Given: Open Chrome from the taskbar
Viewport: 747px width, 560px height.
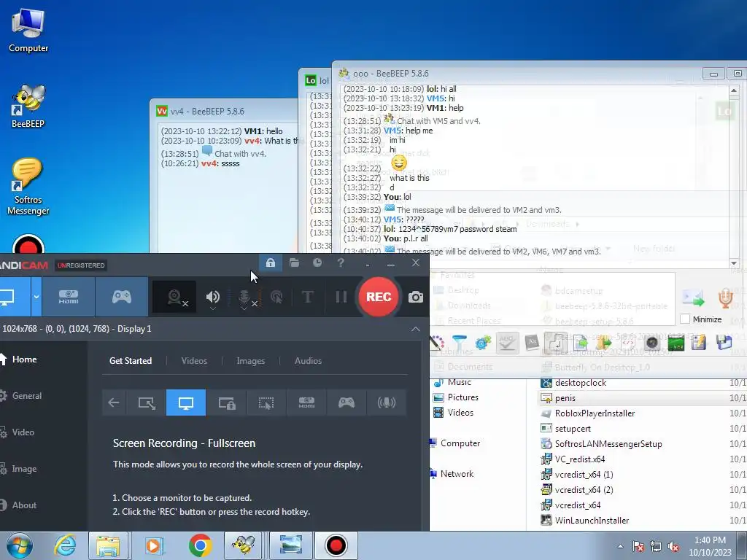Looking at the screenshot, I should (x=200, y=545).
